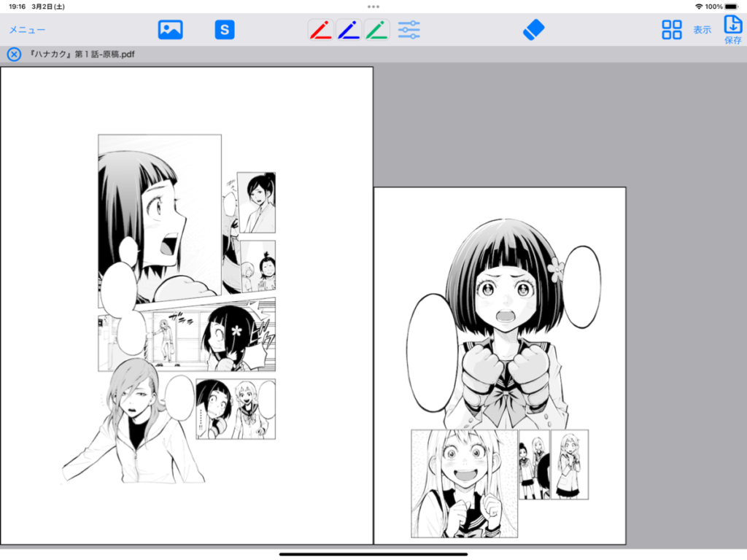747x560 pixels.
Task: Select the blue S stamp tool
Action: point(225,29)
